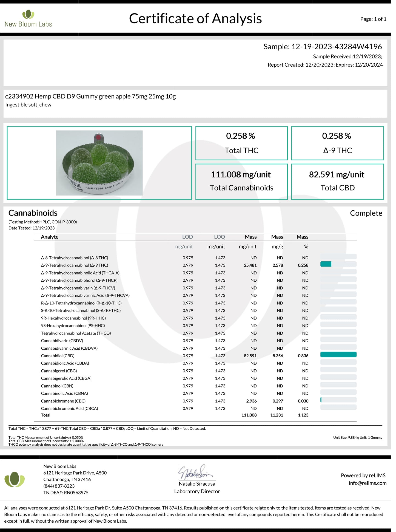396x532 pixels.
Task: Click the Cannabidiolic Acid (CBDA) analyte name
Action: point(65,363)
